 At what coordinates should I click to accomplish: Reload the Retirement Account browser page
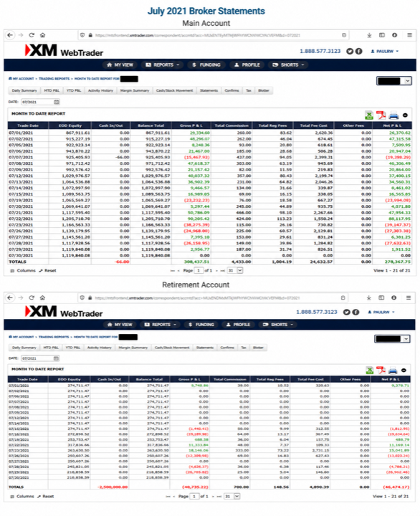pos(32,298)
